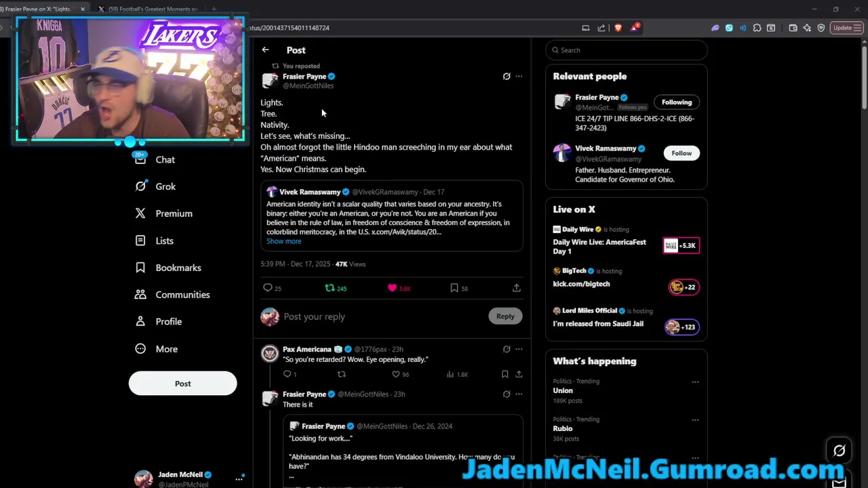Open floating Grok button at bottom right
Screen dimensions: 868x488
[x=840, y=451]
